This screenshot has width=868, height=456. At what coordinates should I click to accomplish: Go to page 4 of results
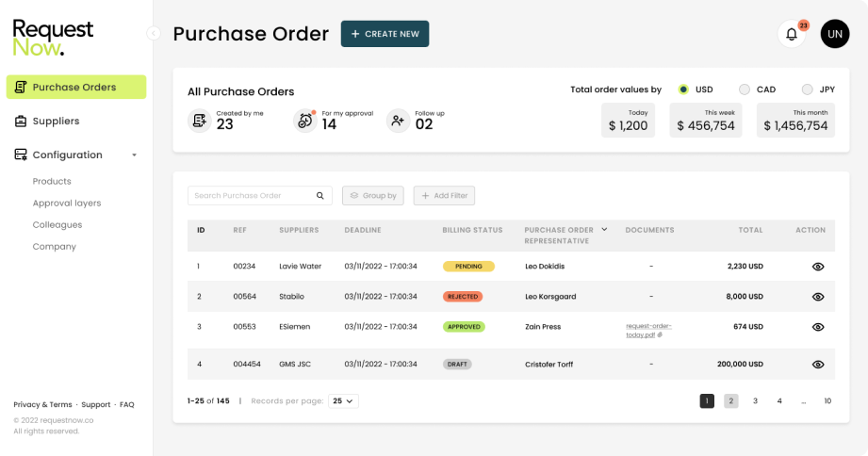[779, 400]
